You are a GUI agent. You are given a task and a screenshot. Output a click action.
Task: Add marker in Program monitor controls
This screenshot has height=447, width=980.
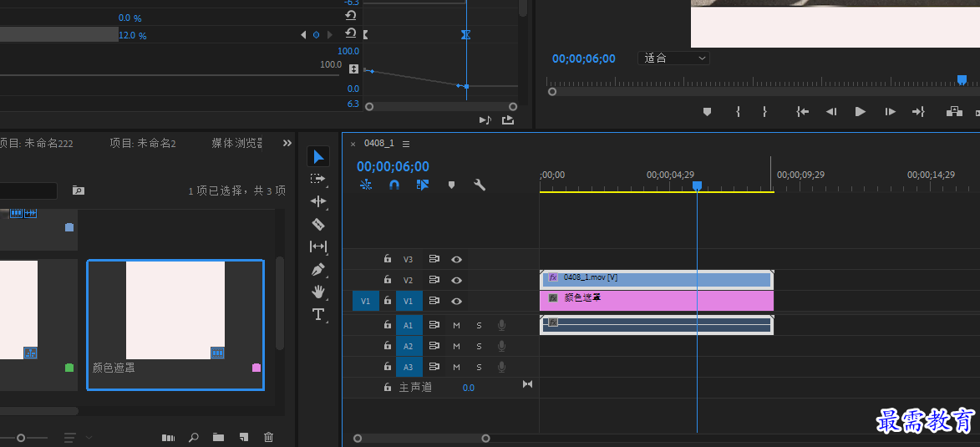707,112
